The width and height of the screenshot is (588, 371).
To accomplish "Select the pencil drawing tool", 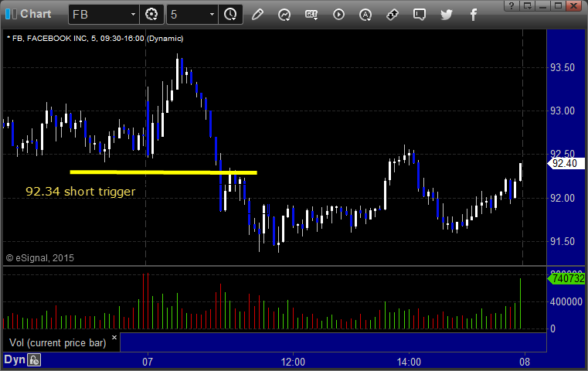I will click(257, 15).
